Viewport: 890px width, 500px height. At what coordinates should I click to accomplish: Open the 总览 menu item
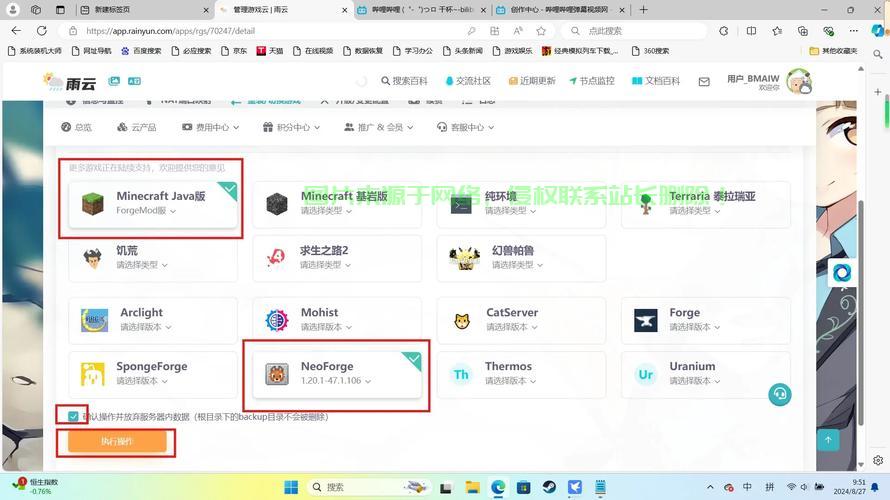click(x=76, y=127)
